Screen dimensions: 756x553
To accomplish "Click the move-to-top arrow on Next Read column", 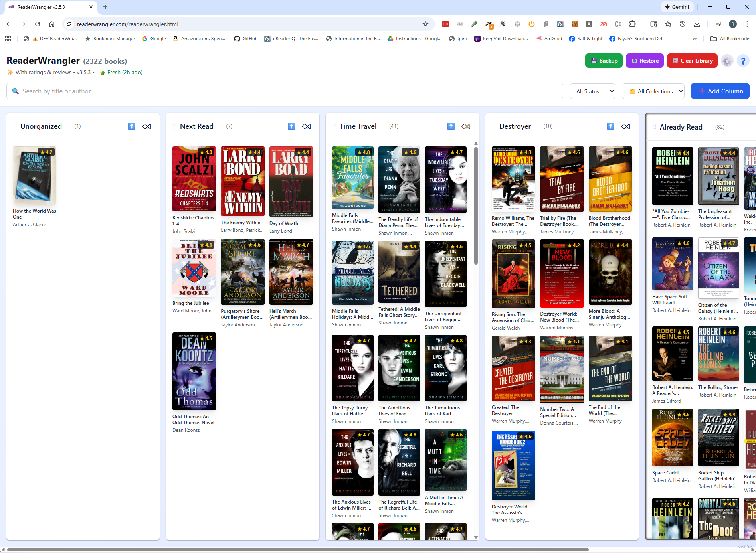I will coord(291,126).
